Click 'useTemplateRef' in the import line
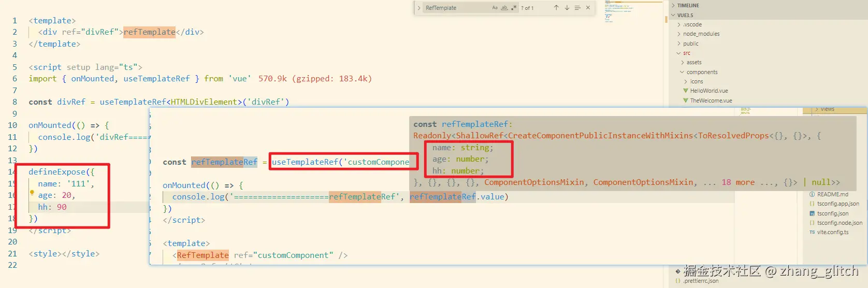The height and width of the screenshot is (288, 868). tap(156, 79)
